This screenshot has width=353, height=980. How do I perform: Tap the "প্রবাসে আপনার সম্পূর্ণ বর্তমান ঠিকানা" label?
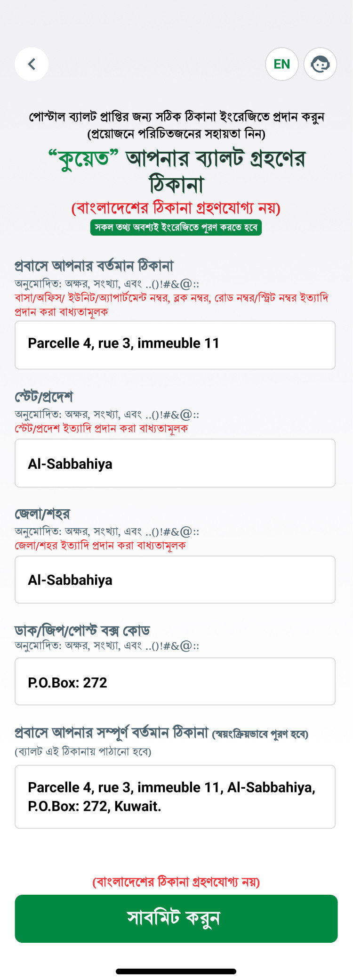click(112, 733)
